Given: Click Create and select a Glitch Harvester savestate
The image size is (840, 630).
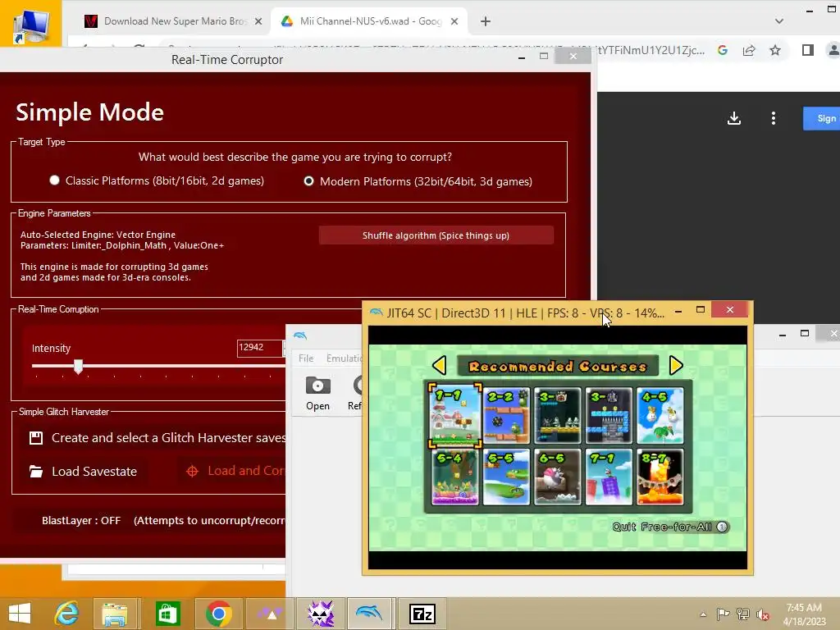Looking at the screenshot, I should pyautogui.click(x=168, y=438).
